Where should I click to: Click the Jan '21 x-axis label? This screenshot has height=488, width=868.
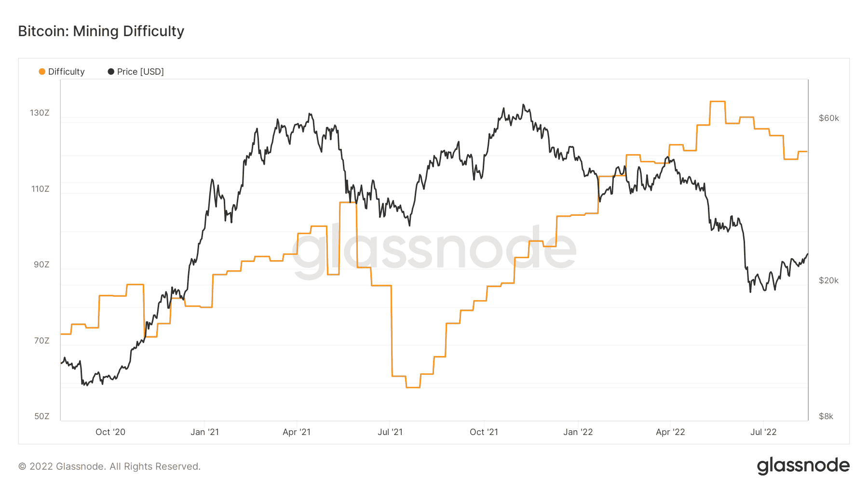pos(204,432)
